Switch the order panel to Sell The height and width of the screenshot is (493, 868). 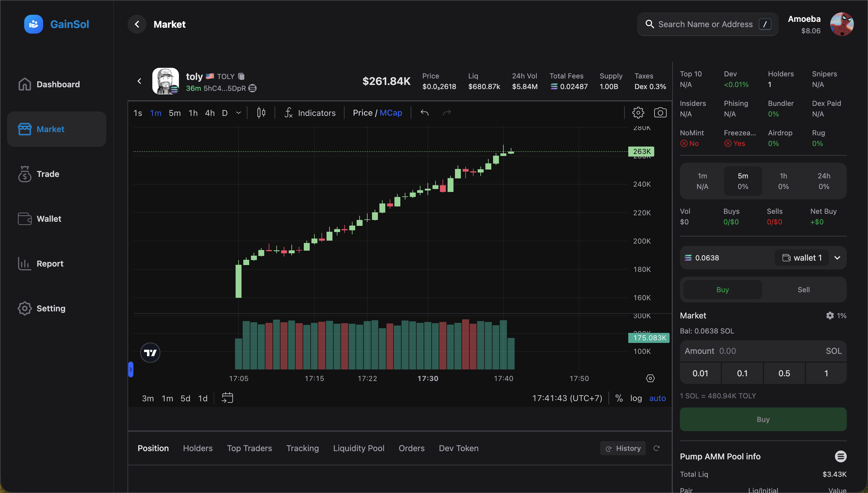point(803,290)
